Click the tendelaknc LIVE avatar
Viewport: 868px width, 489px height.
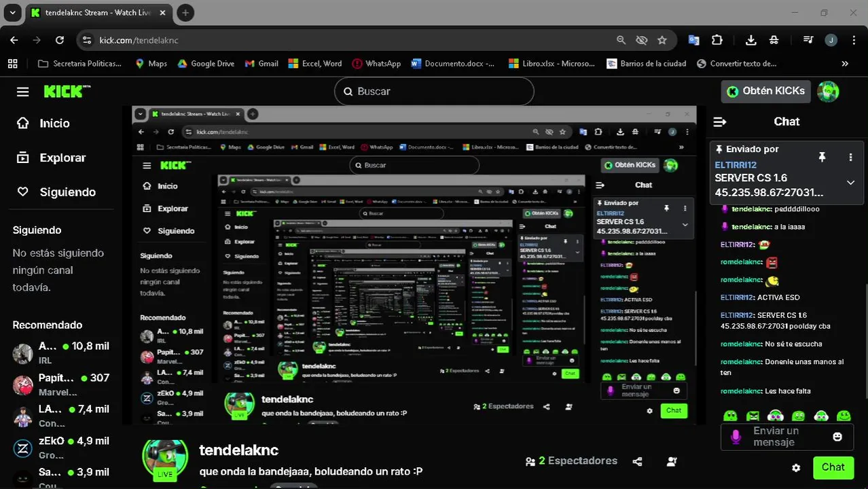pos(164,458)
